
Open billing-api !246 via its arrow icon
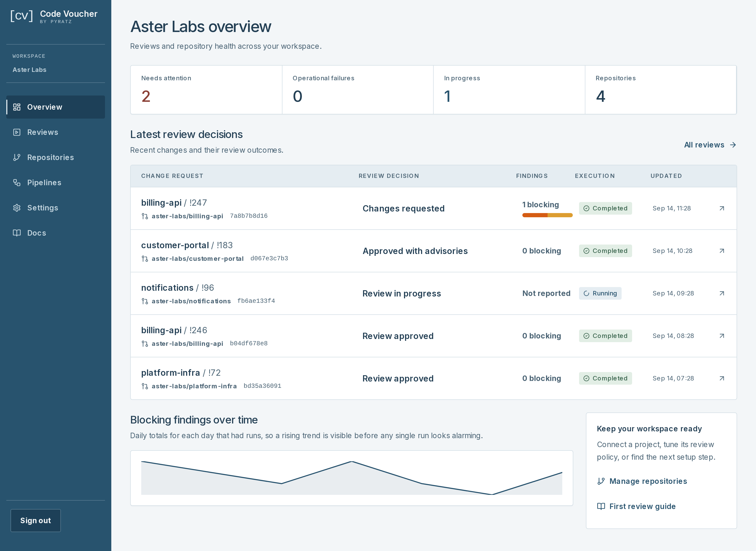point(722,336)
